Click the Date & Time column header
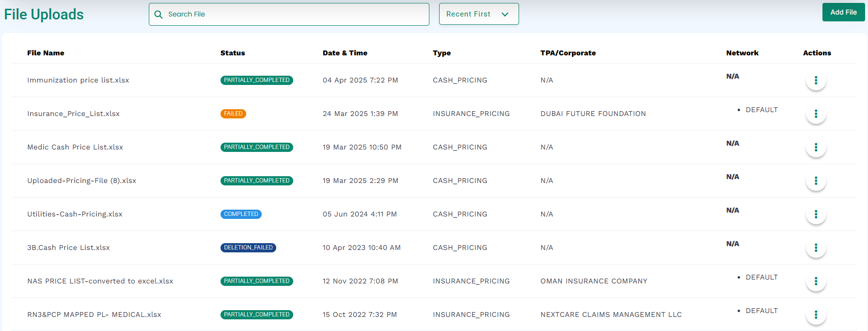This screenshot has height=331, width=868. point(345,53)
